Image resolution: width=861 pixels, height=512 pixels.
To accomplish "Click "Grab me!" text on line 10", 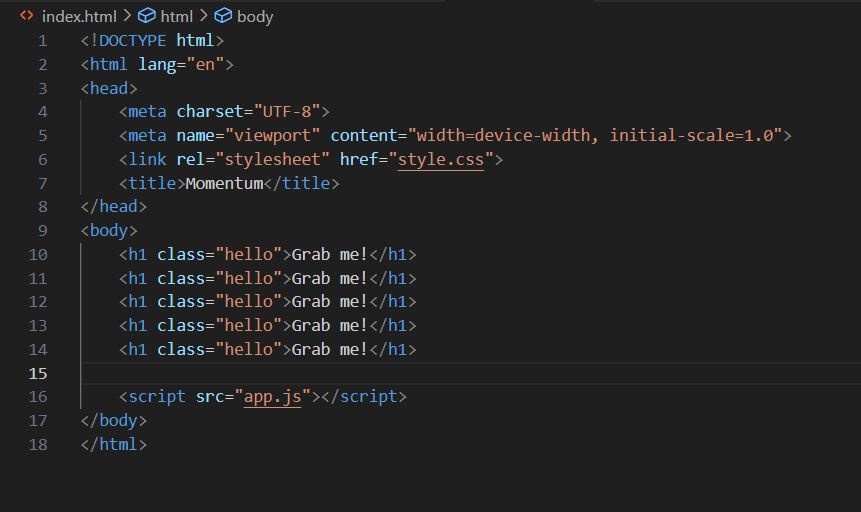I will pos(329,255).
